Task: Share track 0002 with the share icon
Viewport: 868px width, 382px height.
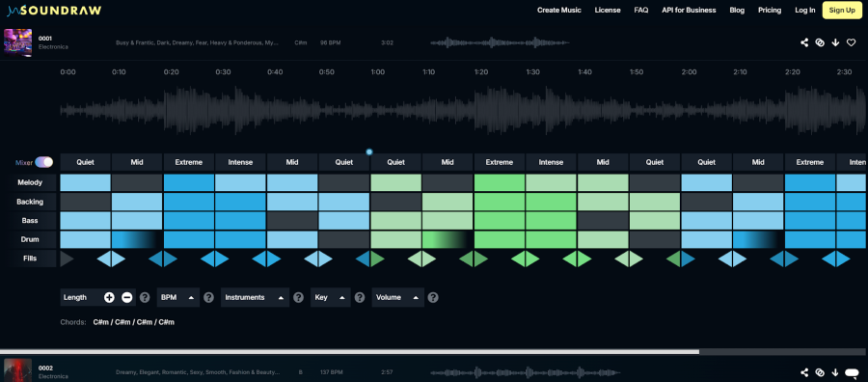Action: click(x=804, y=372)
